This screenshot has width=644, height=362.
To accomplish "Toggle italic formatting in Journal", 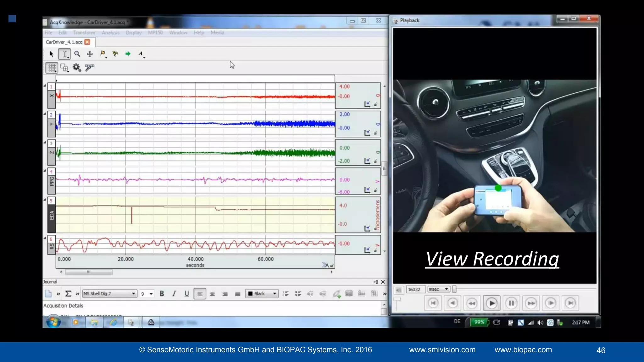I will coord(174,293).
